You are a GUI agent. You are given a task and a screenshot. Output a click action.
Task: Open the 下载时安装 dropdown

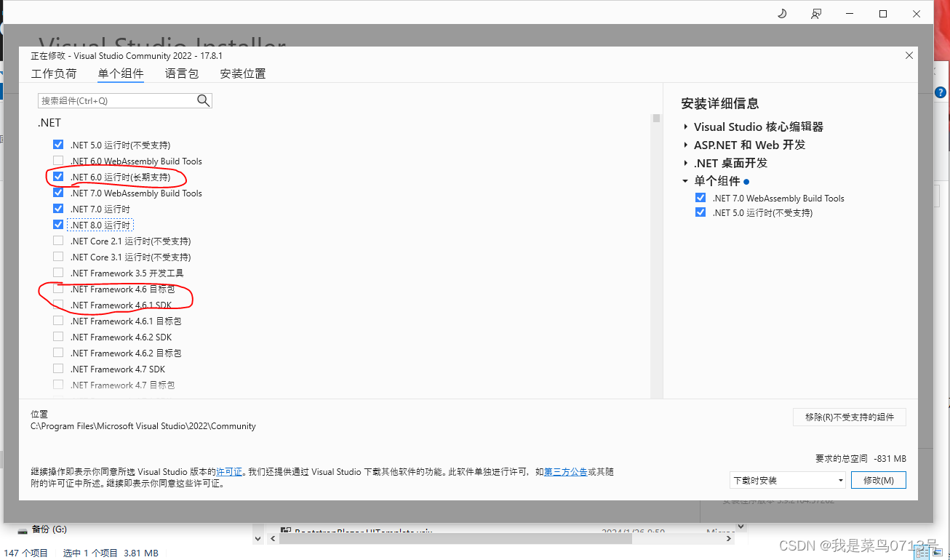point(788,480)
